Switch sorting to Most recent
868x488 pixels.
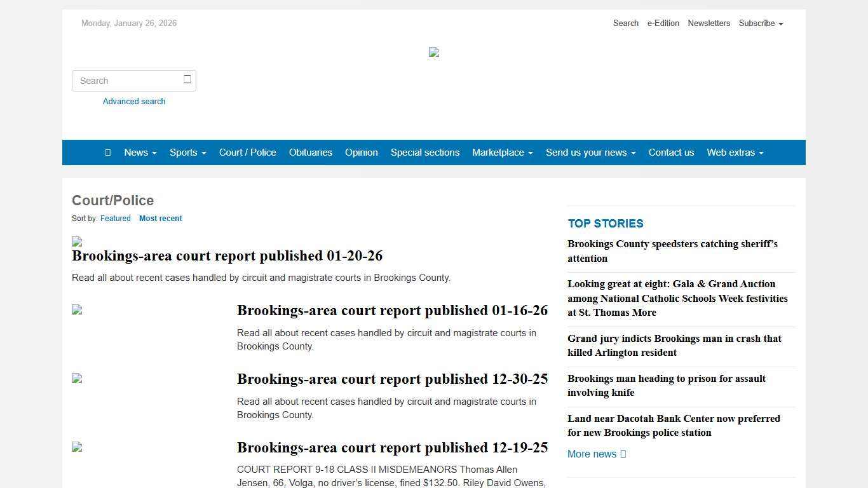(x=161, y=218)
